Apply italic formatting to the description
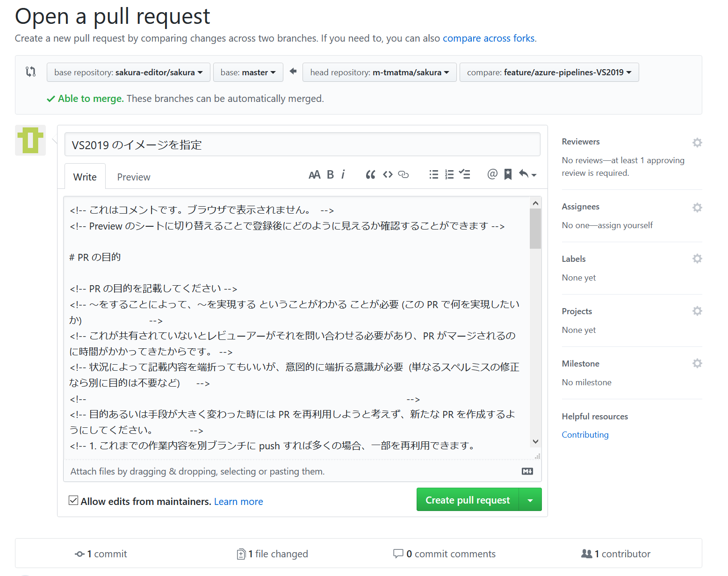This screenshot has height=576, width=728. 343,174
